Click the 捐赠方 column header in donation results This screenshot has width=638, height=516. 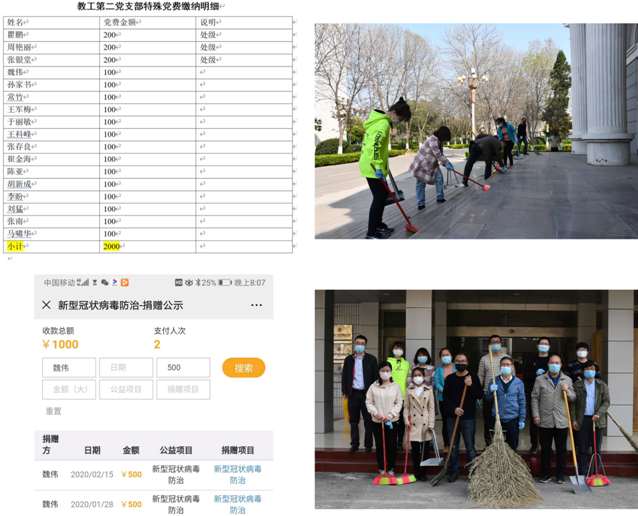click(50, 444)
